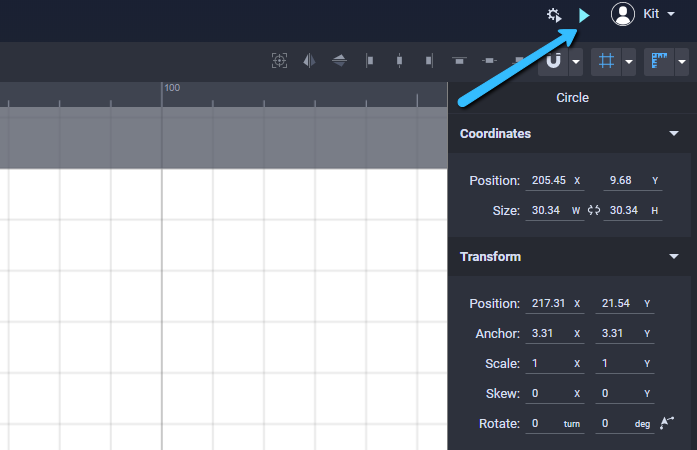Click the Play preview button

(x=584, y=15)
